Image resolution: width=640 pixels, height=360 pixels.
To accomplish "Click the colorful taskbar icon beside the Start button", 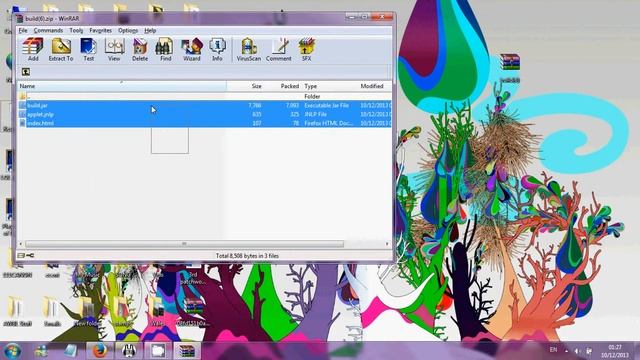I will point(41,351).
